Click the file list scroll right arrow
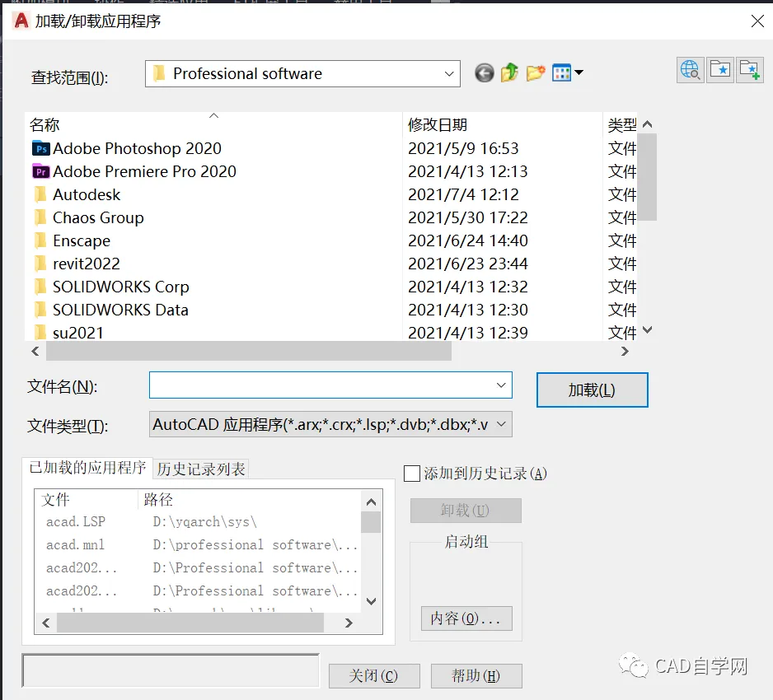773x700 pixels. 625,351
